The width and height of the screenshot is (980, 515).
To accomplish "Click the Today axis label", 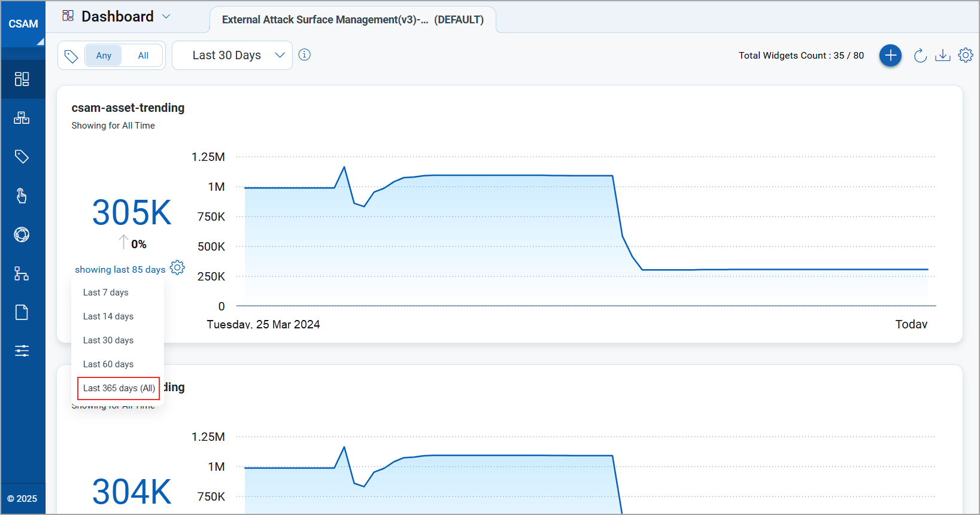I will (x=911, y=324).
